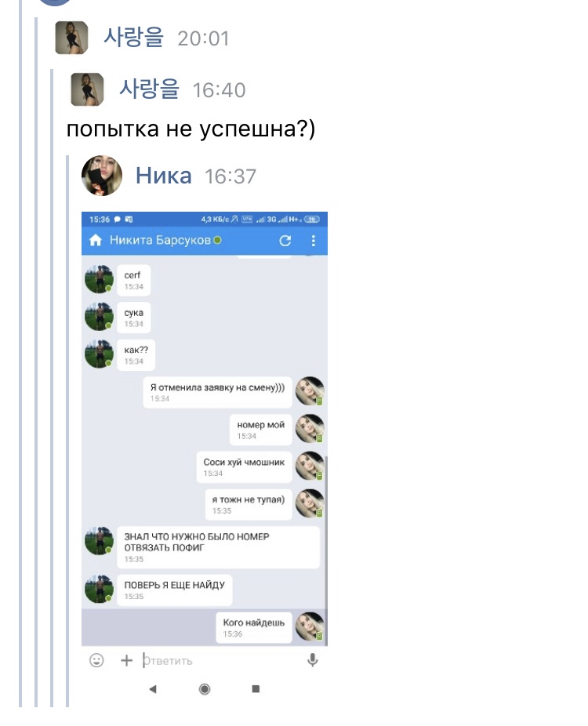Tap the Android home circle button
The height and width of the screenshot is (726, 588).
(204, 689)
